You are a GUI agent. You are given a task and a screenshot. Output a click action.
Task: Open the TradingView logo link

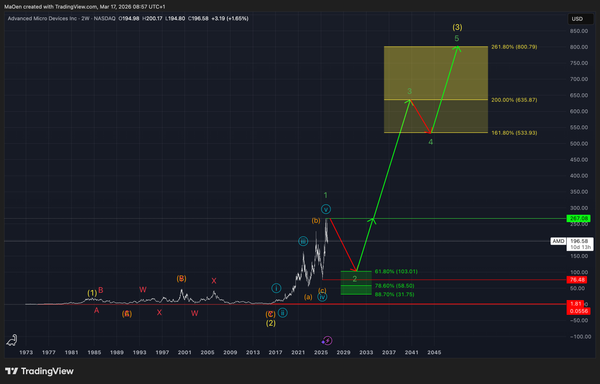(39, 371)
